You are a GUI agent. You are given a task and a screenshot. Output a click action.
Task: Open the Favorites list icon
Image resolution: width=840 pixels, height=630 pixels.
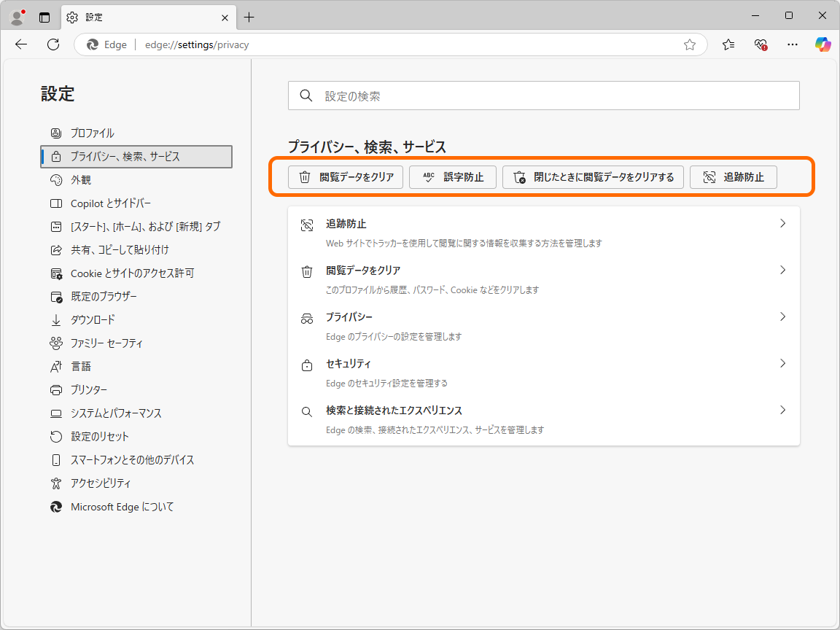click(728, 44)
